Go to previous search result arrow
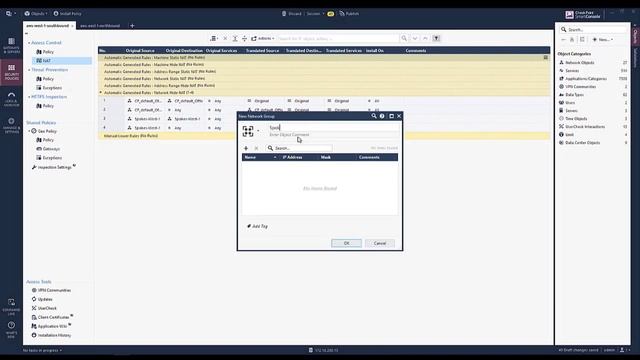The height and width of the screenshot is (360, 640). (425, 38)
